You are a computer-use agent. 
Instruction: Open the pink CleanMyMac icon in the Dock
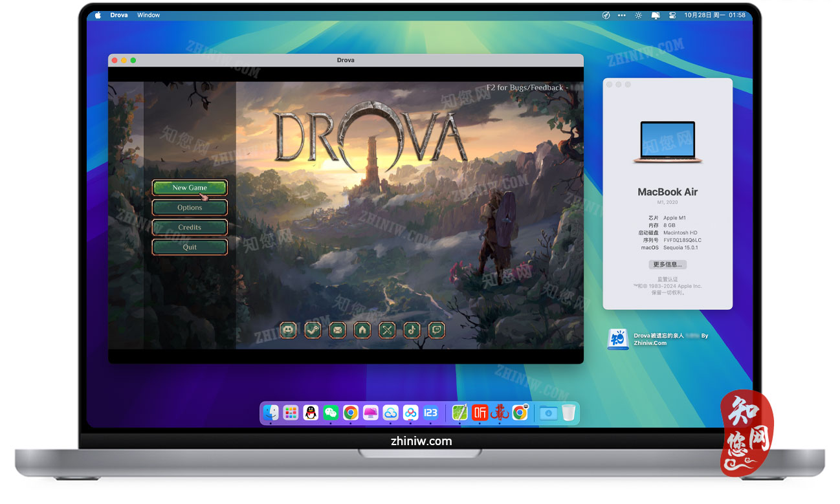(x=370, y=413)
